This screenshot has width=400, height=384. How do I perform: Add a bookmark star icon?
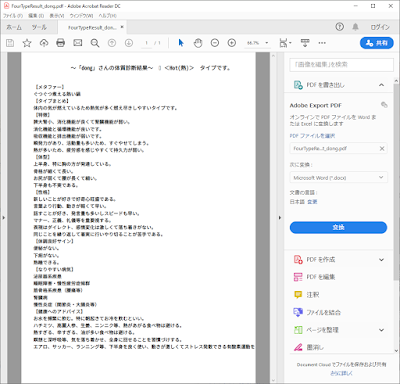point(27,43)
